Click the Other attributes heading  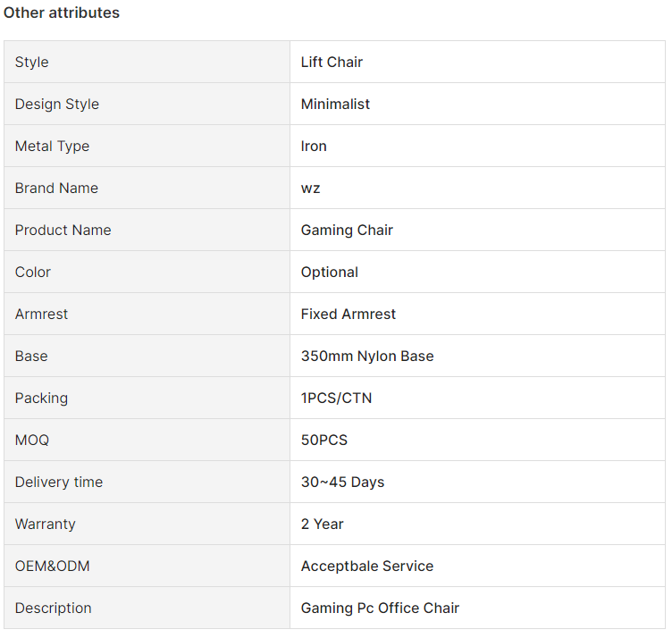click(x=62, y=13)
